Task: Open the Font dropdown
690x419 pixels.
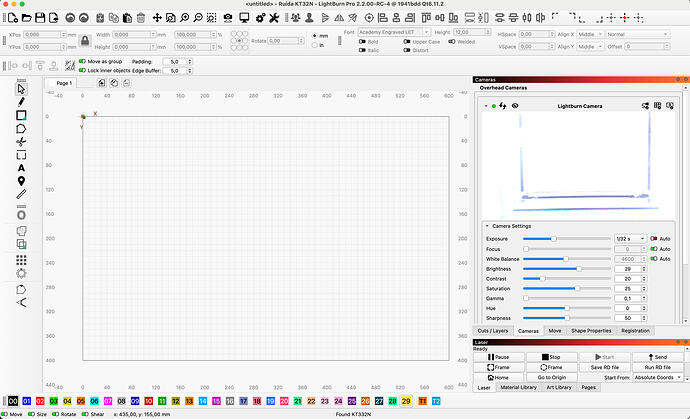Action: point(394,32)
